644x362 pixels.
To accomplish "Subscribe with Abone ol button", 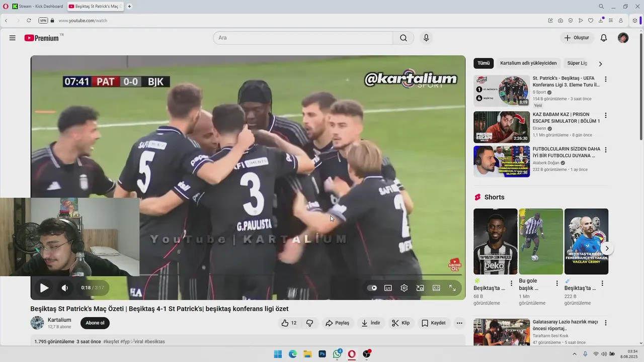I will click(95, 323).
